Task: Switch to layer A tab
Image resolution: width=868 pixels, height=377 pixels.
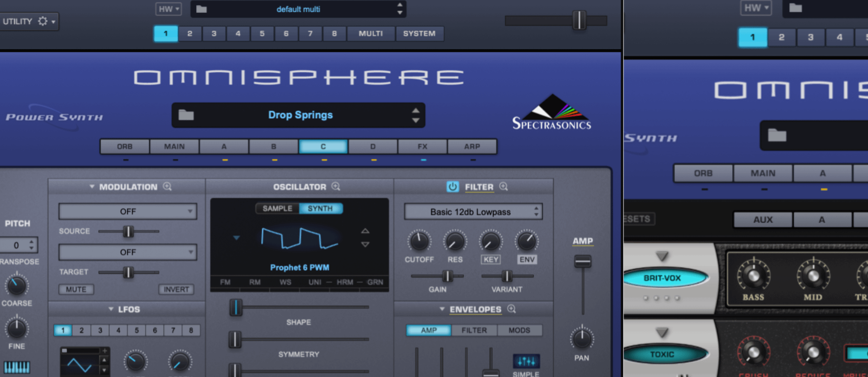Action: (x=224, y=146)
